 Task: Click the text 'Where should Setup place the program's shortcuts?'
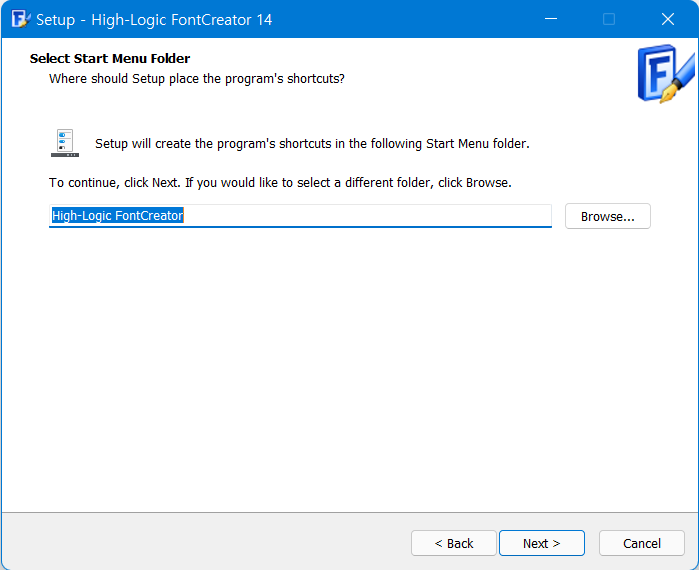(197, 78)
